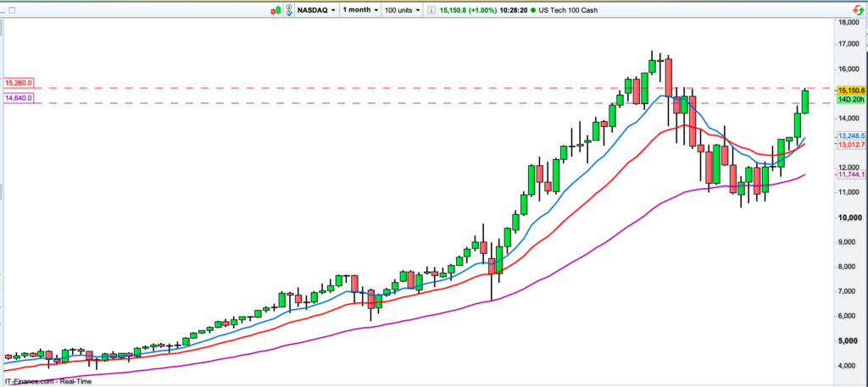Click the instrument info icon
The width and height of the screenshot is (868, 387).
tap(428, 9)
